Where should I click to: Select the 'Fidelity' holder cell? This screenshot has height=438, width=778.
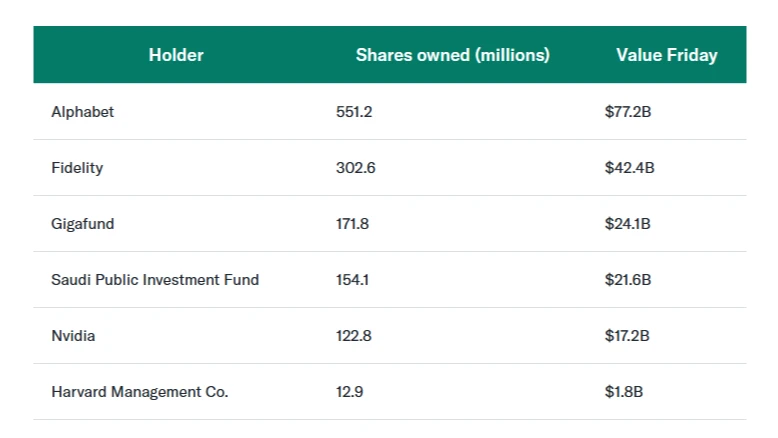click(x=77, y=168)
